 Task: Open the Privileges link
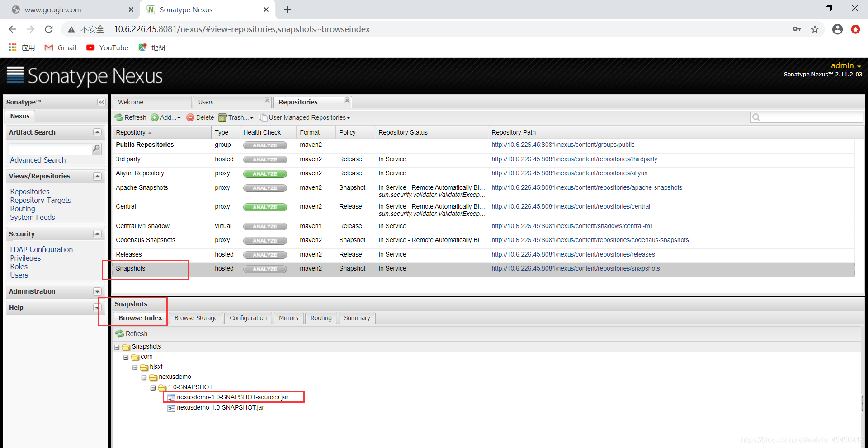(x=25, y=258)
